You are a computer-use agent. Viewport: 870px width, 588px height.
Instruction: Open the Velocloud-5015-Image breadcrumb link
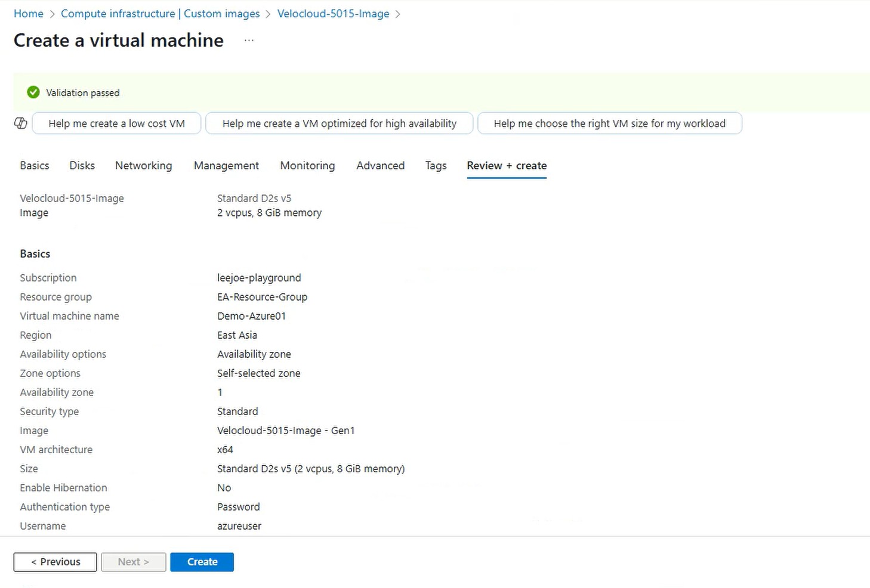pyautogui.click(x=333, y=14)
